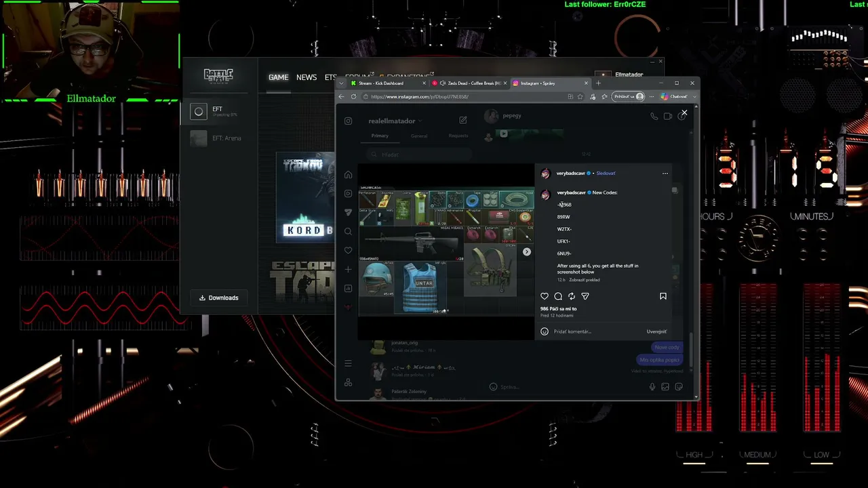Open Downloads in the Battlestate launcher
This screenshot has height=488, width=868.
[x=218, y=298]
